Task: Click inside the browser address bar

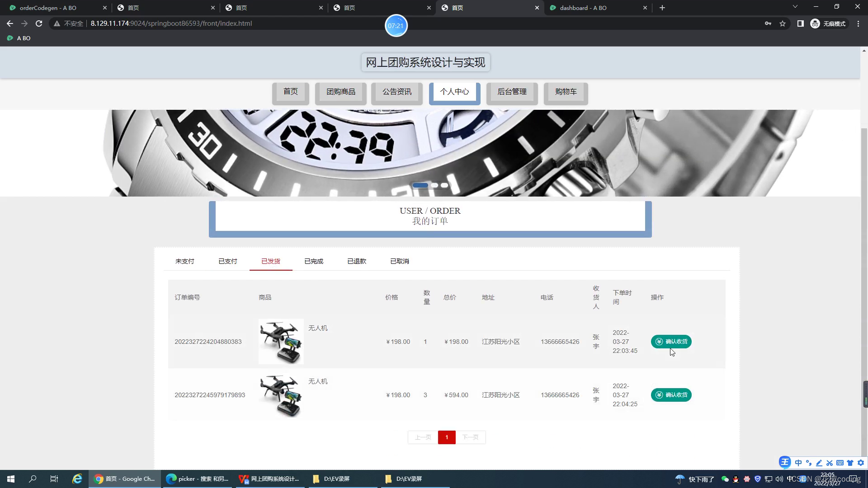Action: 407,23
